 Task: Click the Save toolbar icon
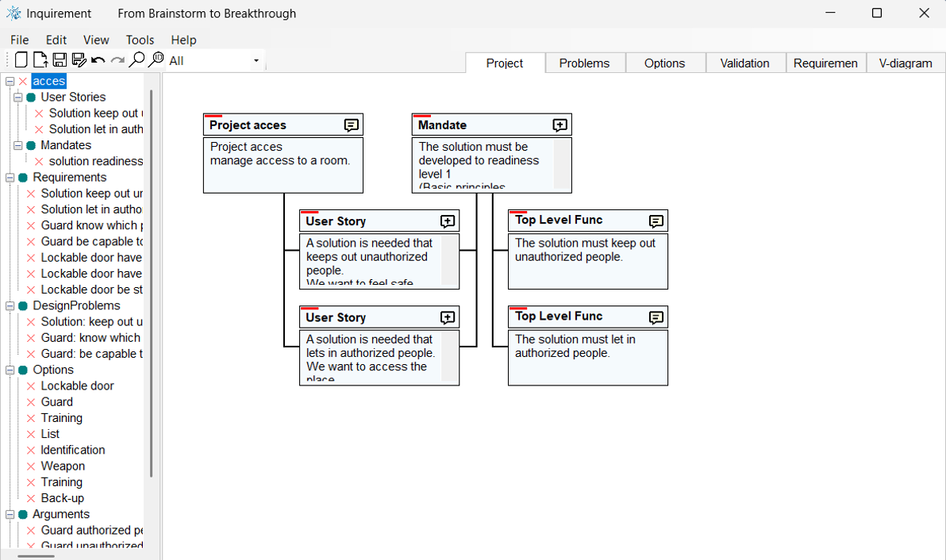point(60,60)
